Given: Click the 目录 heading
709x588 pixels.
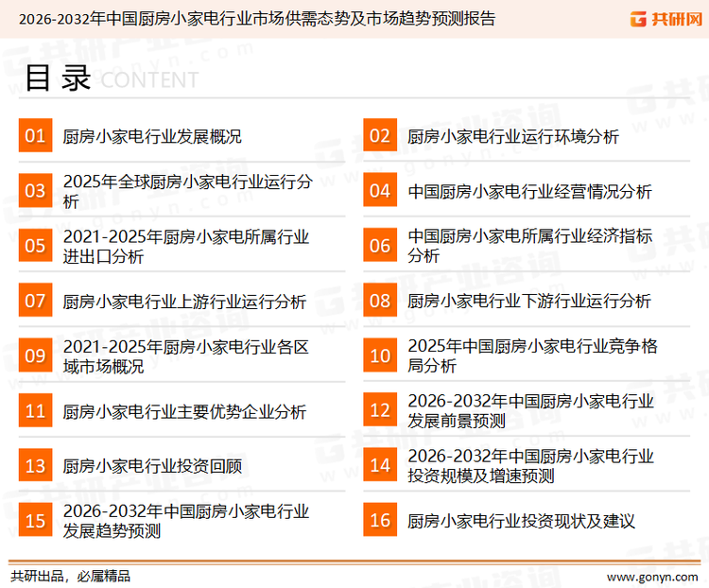Looking at the screenshot, I should pyautogui.click(x=58, y=78).
